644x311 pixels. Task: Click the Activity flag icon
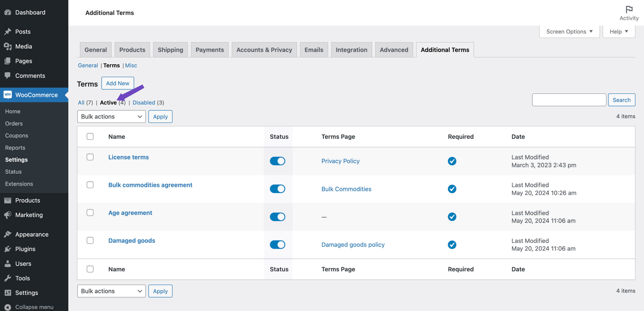coord(629,9)
